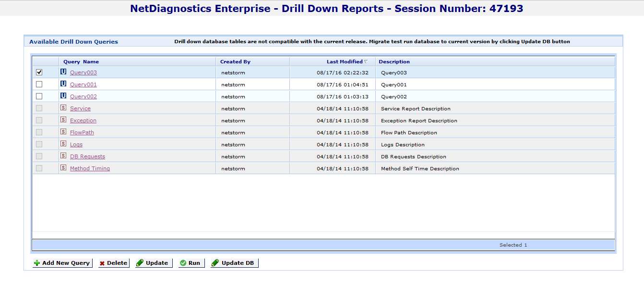Open the Query001 link

coord(83,84)
